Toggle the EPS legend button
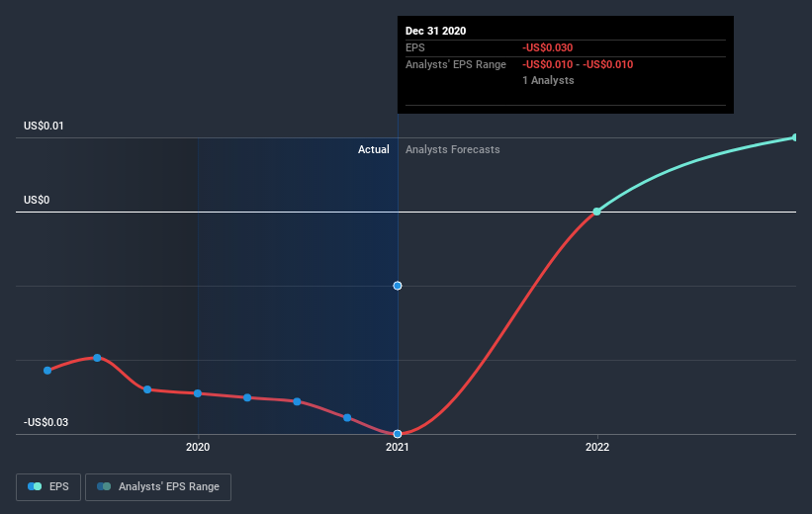812x514 pixels. tap(48, 486)
